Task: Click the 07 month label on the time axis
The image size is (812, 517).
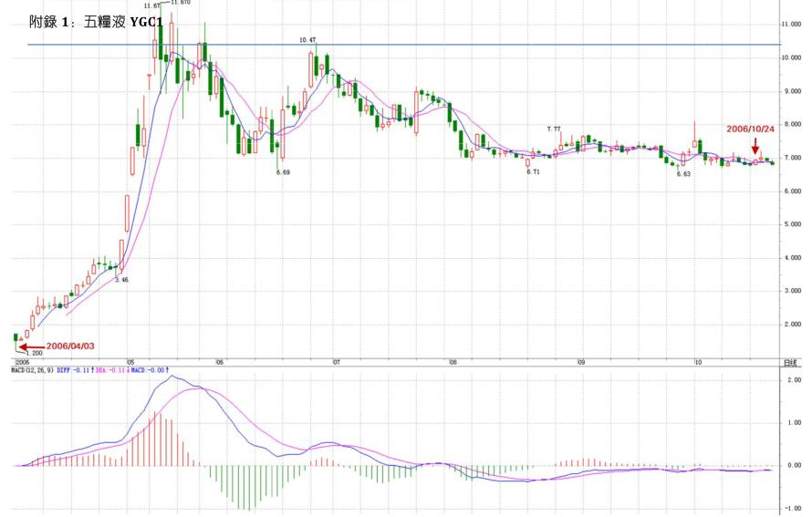Action: 337,362
